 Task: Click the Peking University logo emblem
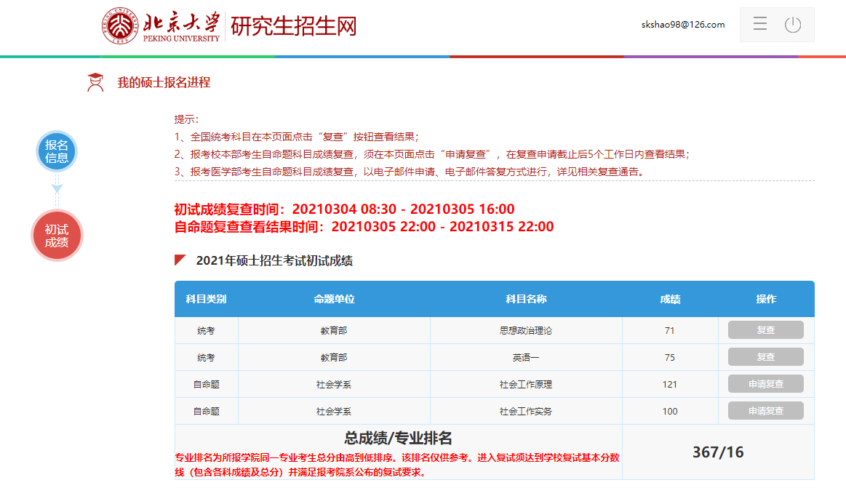119,25
